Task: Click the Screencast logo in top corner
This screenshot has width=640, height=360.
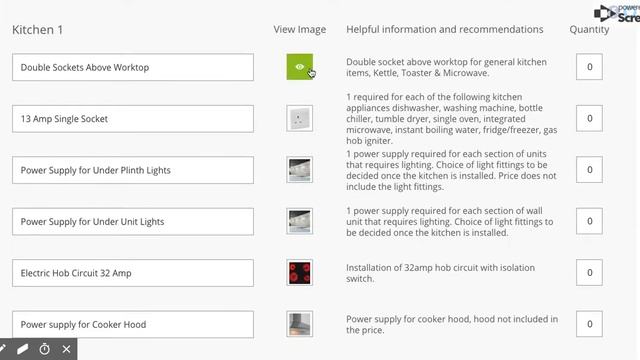Action: (x=617, y=13)
